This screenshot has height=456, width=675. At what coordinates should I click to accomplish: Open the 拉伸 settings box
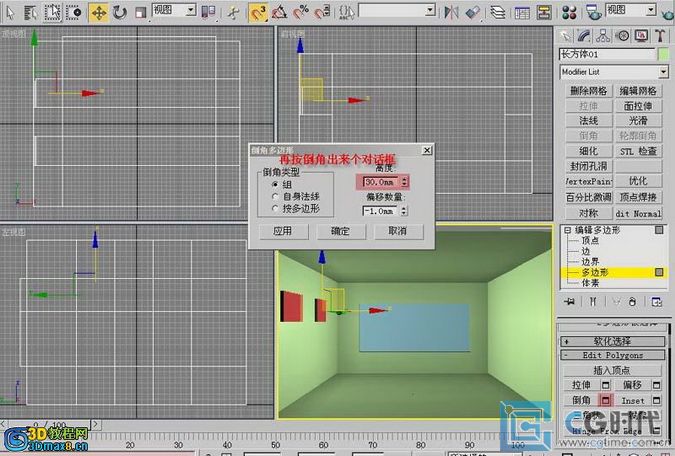[x=605, y=385]
